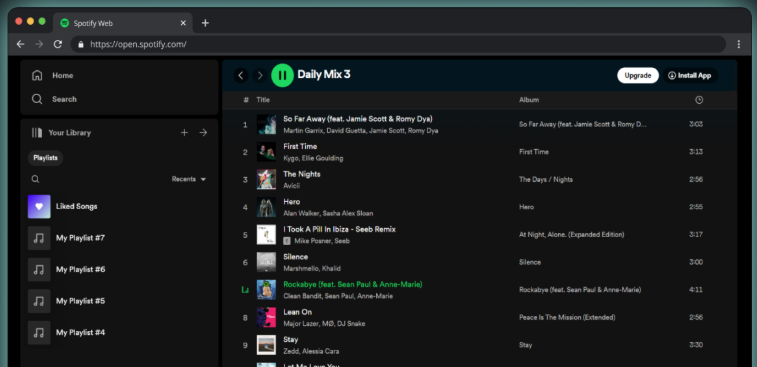Click The Nights album art

pos(266,180)
